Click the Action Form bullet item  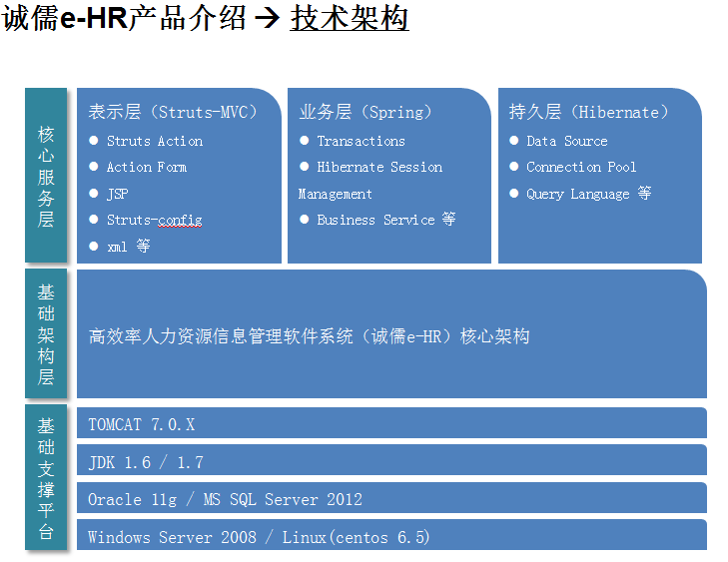point(147,167)
